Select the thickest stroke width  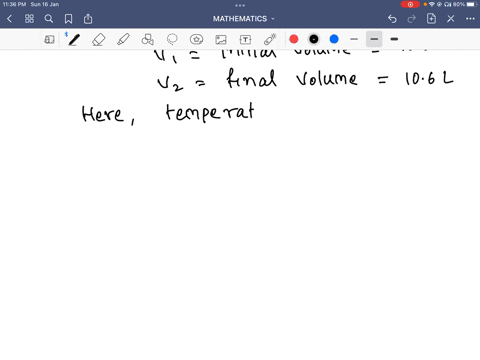(x=394, y=39)
